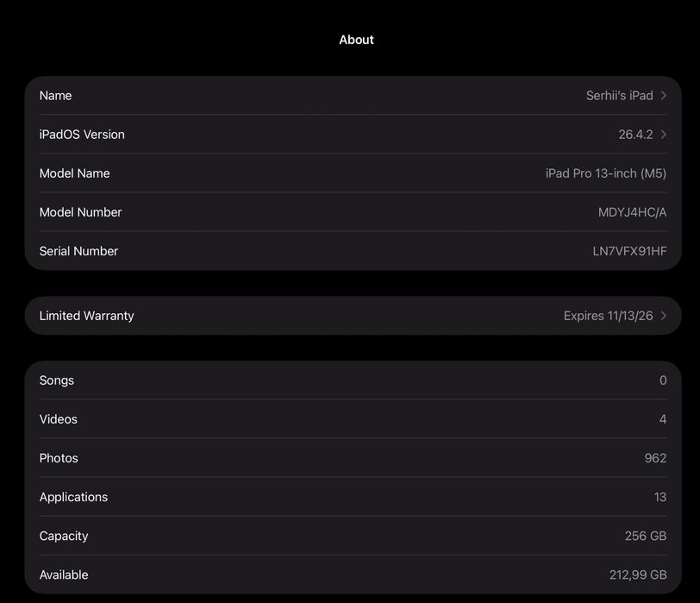Tap the iPadOS Version label
Viewport: 700px width, 603px height.
[x=82, y=135]
